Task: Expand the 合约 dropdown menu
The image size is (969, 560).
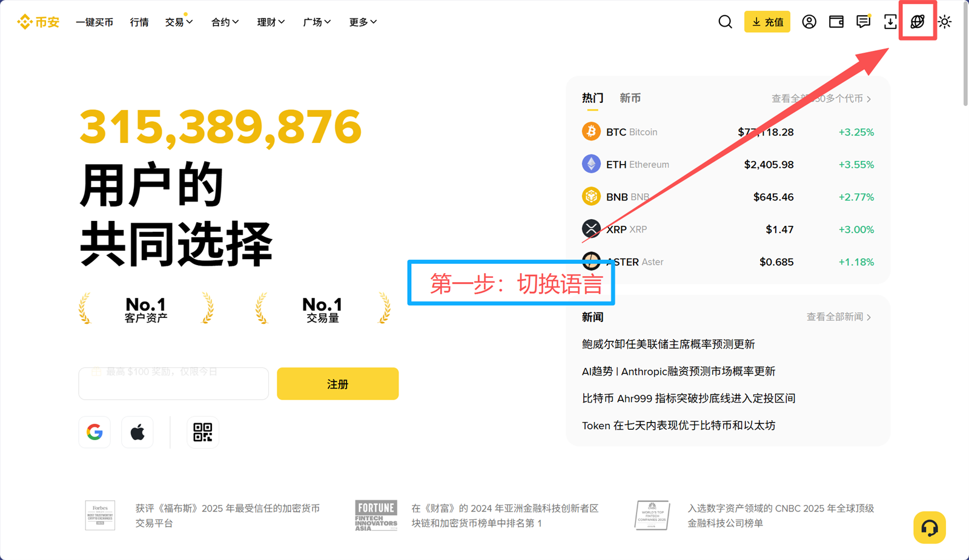Action: pyautogui.click(x=225, y=22)
